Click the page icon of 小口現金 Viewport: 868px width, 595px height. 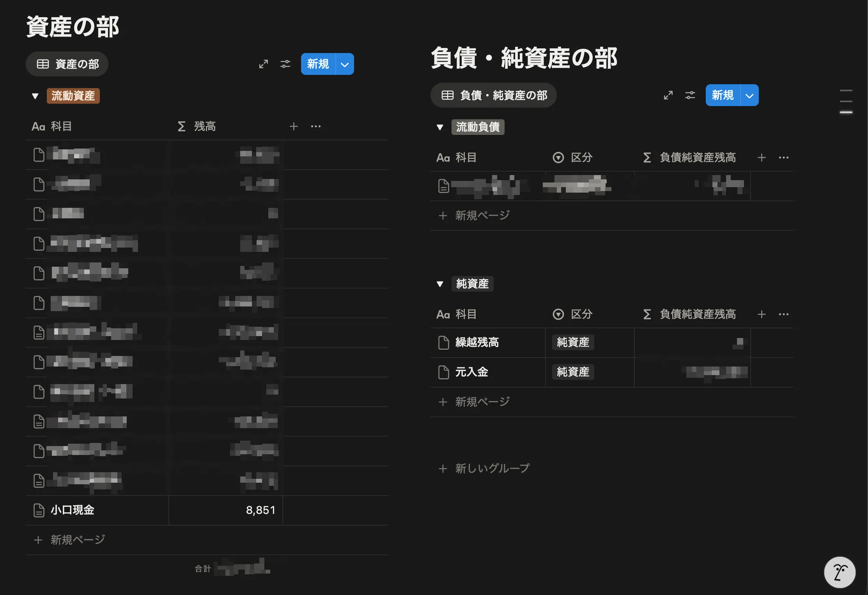(39, 510)
